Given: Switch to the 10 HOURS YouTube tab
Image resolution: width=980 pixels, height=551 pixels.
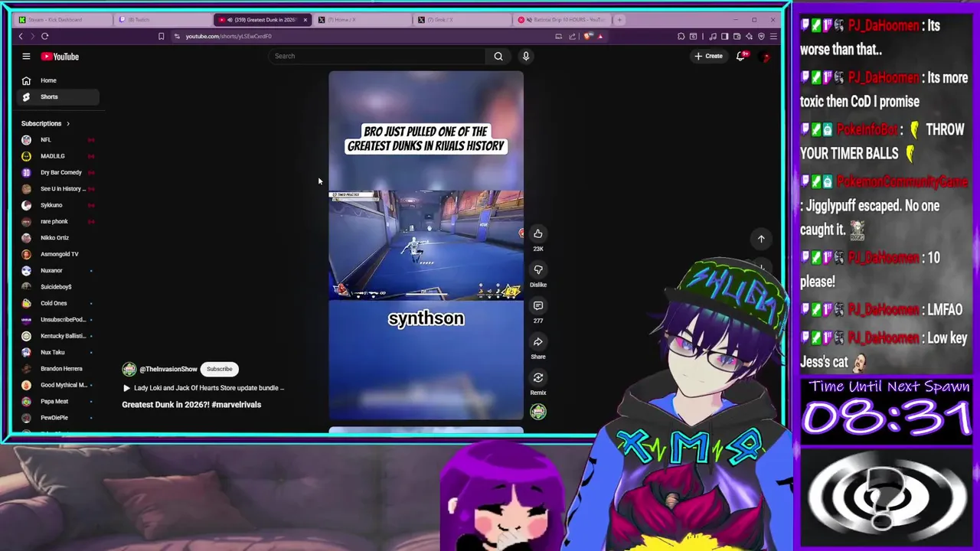Looking at the screenshot, I should tap(563, 19).
